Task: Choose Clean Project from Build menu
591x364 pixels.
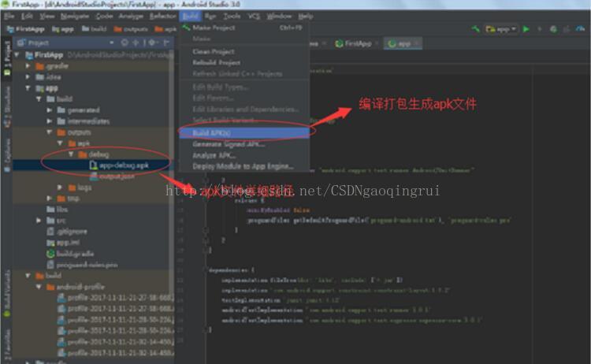Action: coord(244,52)
